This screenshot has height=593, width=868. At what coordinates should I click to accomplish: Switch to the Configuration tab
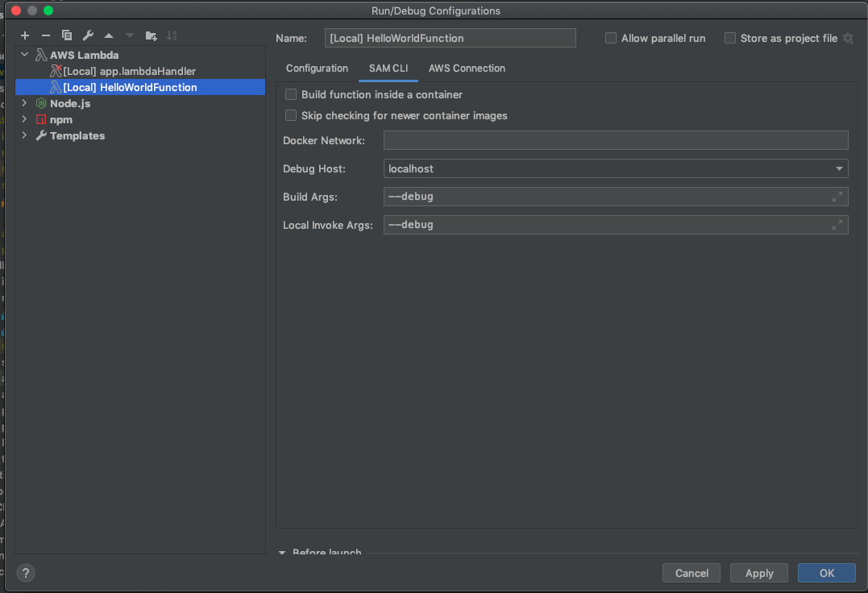(317, 68)
